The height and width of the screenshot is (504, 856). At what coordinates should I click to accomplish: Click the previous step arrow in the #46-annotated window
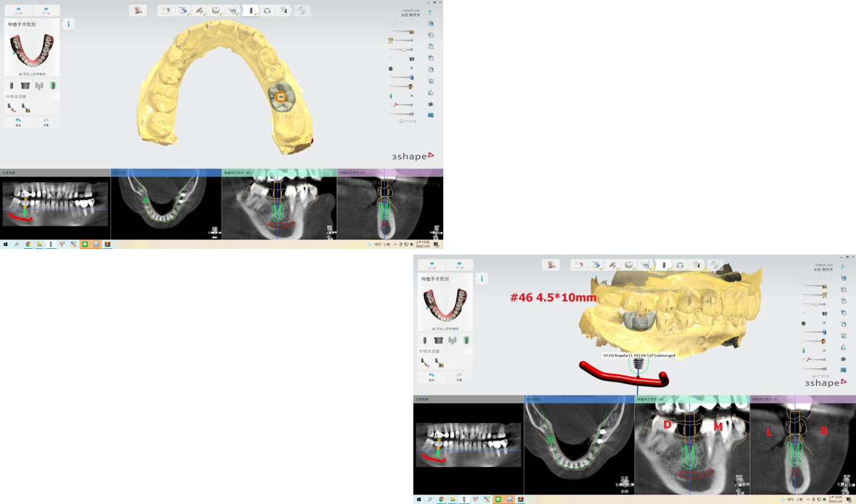[x=431, y=265]
